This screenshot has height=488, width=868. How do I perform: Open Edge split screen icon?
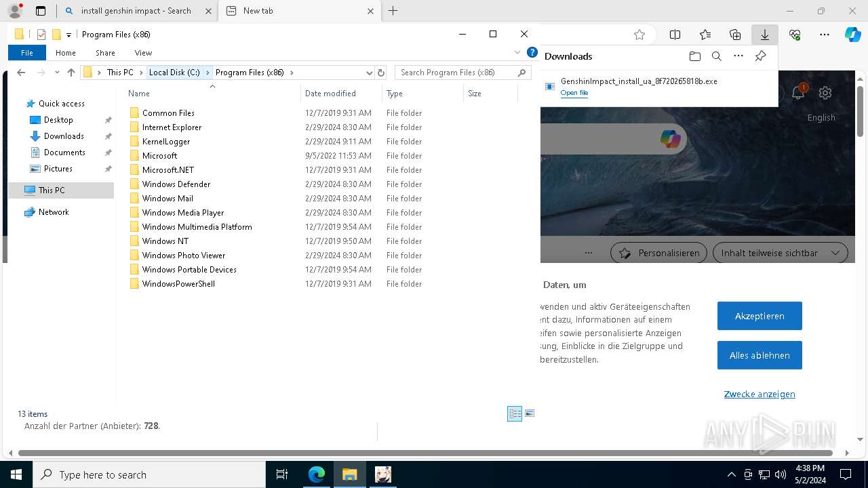coord(675,35)
